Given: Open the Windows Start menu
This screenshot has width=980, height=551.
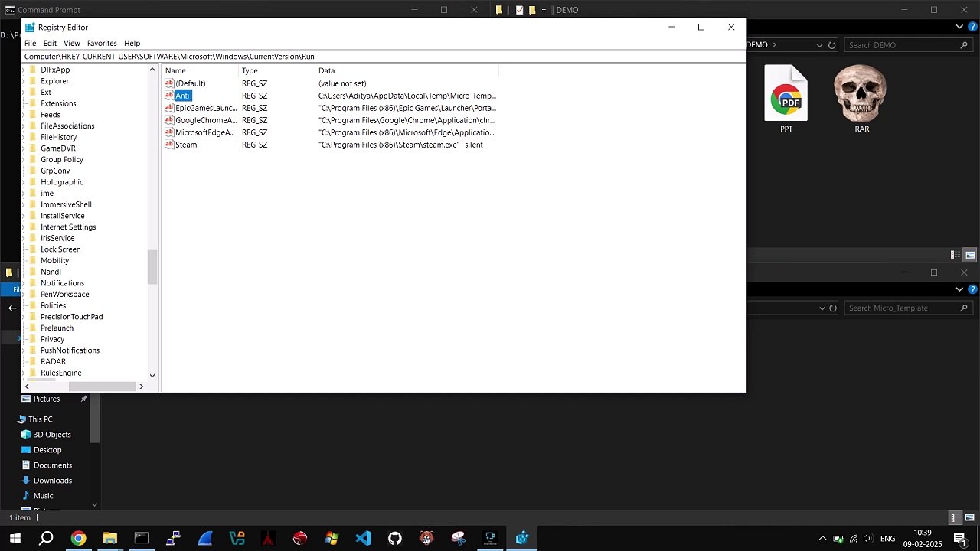Looking at the screenshot, I should [15, 539].
